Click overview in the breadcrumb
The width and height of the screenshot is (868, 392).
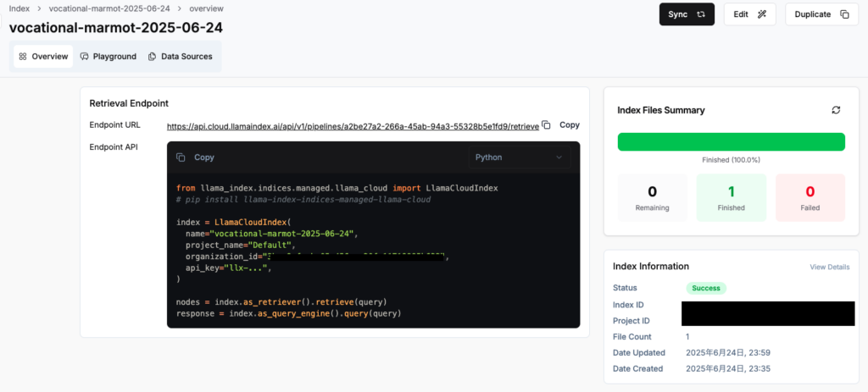(207, 8)
